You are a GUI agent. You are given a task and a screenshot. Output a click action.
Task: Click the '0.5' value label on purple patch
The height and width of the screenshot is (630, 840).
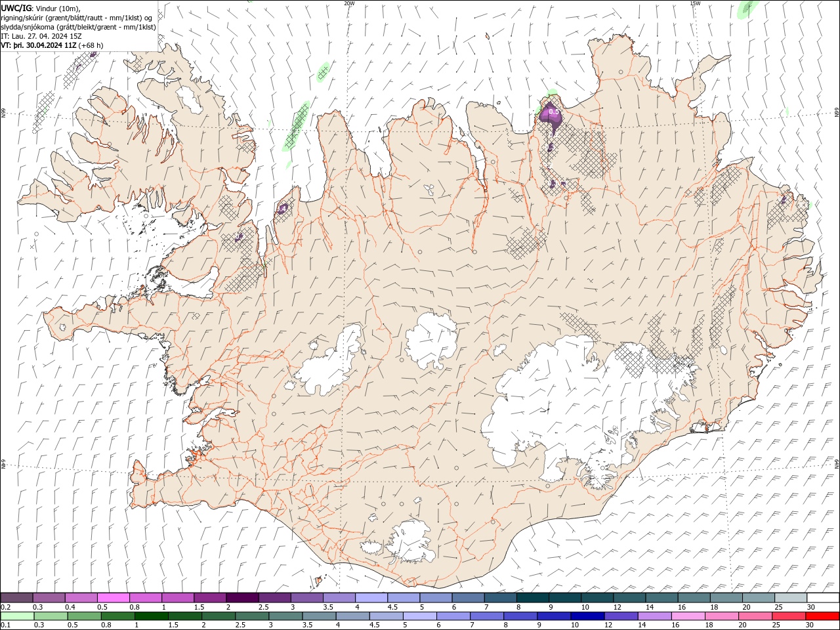(x=554, y=112)
